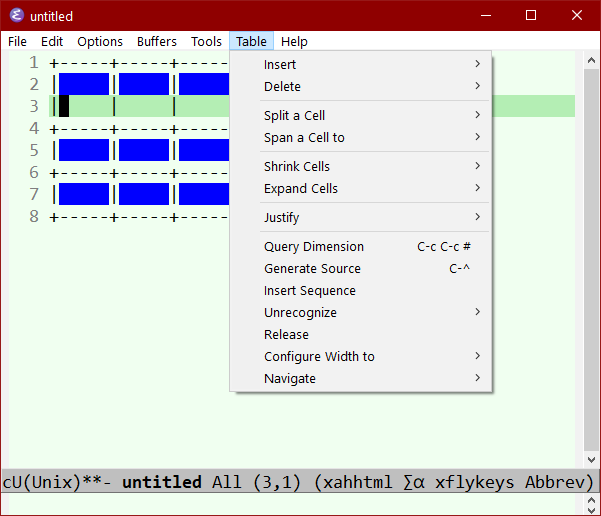Click line number 1 in the margin
The image size is (601, 516).
click(34, 62)
